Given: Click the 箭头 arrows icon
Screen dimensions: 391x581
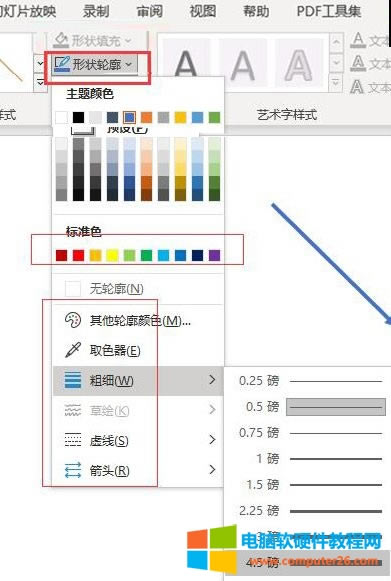Looking at the screenshot, I should 73,470.
